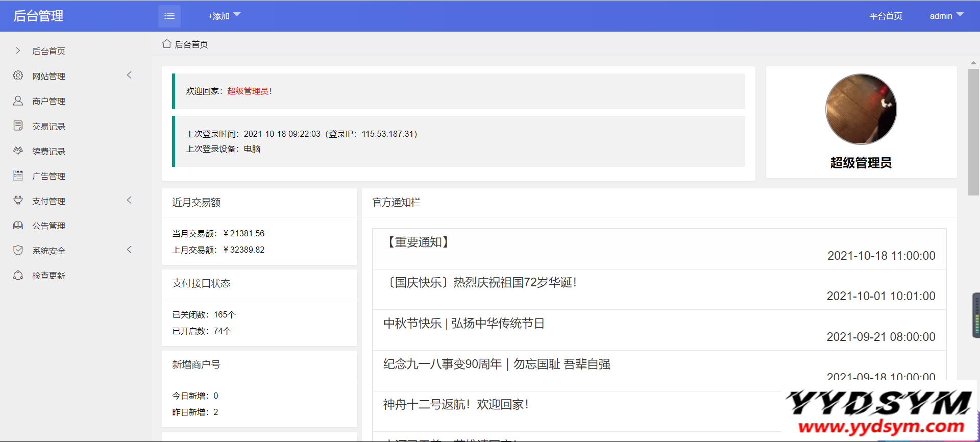The image size is (980, 442).
Task: Click the gear icon for 网站管理
Action: tap(18, 76)
